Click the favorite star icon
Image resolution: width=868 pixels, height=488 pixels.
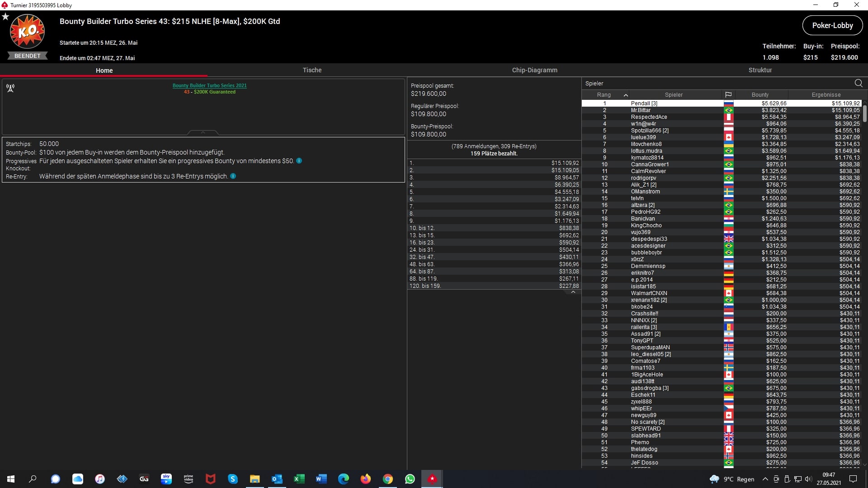click(x=5, y=17)
